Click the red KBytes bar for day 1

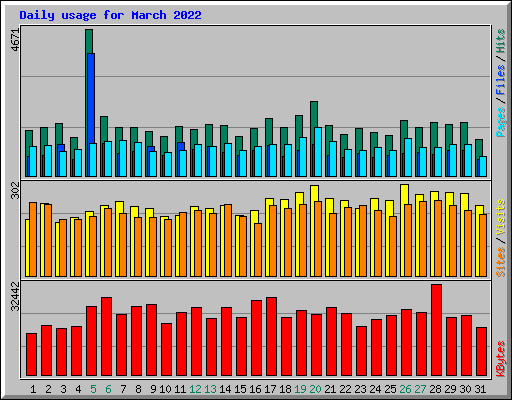tap(31, 355)
